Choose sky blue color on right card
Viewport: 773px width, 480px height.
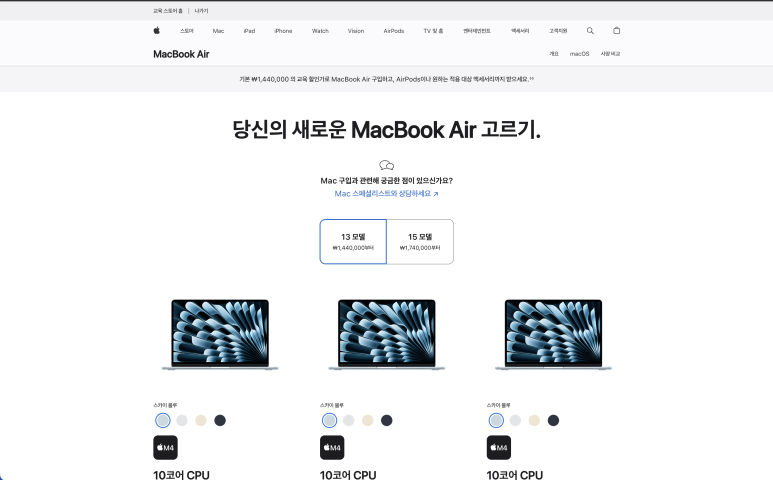click(x=496, y=420)
